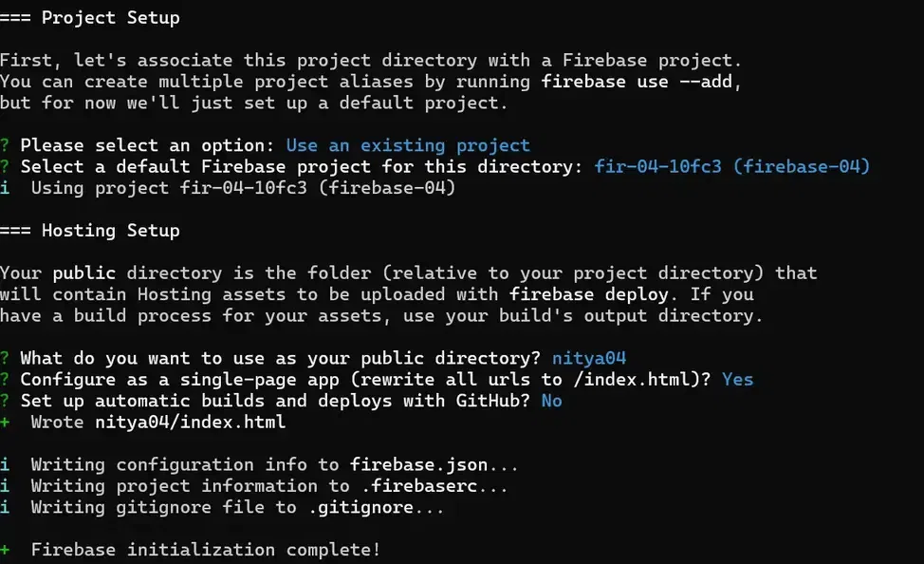Click the question mark before "Please select an option"
The height and width of the screenshot is (564, 924).
(5, 145)
